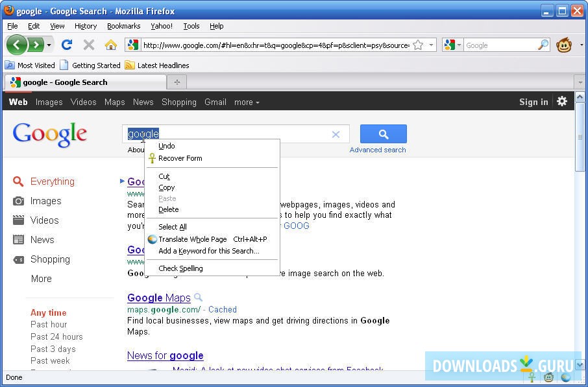Open the search engine selector dropdown
Image resolution: width=588 pixels, height=387 pixels.
(x=459, y=45)
